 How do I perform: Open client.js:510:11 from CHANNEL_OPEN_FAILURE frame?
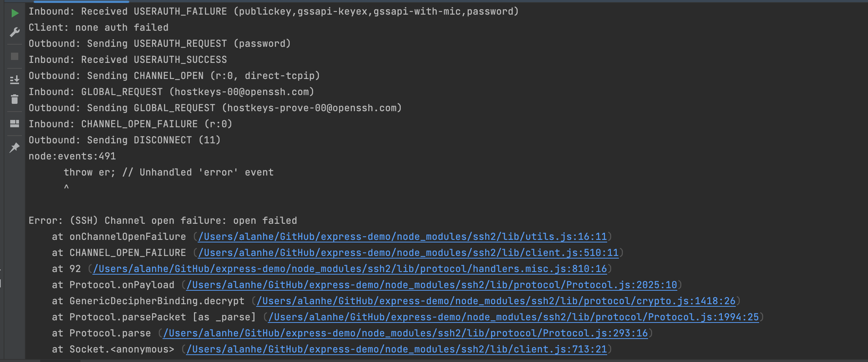tap(408, 253)
